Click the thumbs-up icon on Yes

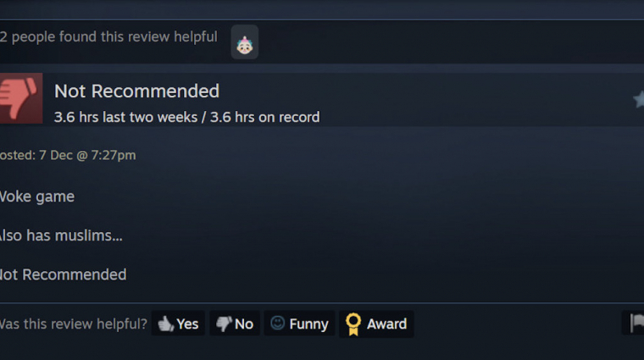pyautogui.click(x=166, y=324)
